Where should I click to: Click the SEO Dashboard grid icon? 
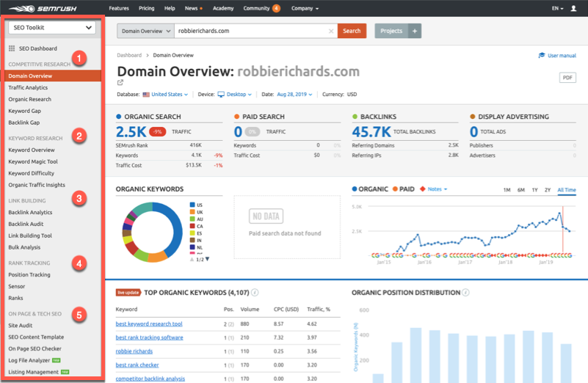pyautogui.click(x=12, y=48)
